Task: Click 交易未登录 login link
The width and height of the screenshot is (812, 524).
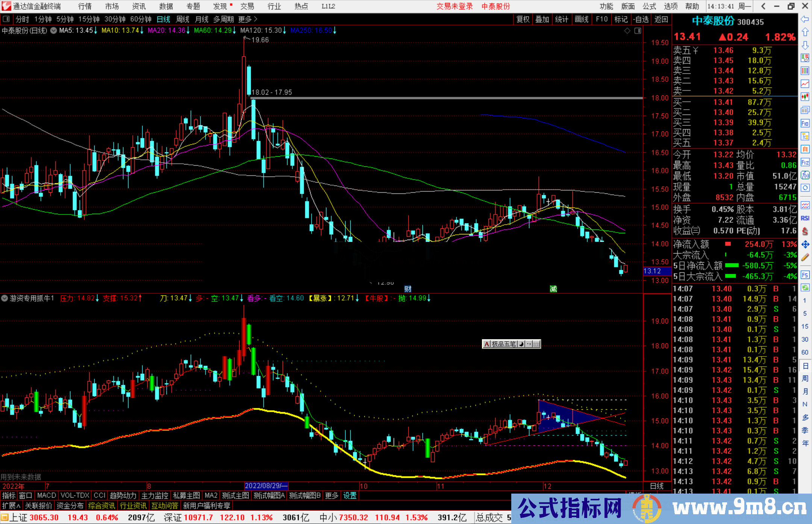Action: tap(454, 6)
